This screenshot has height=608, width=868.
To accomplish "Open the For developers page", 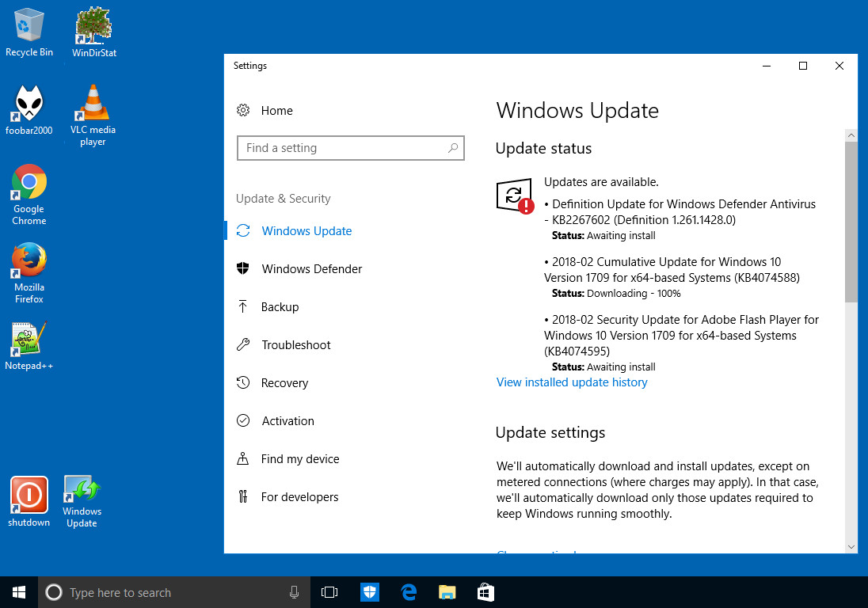I will point(299,497).
